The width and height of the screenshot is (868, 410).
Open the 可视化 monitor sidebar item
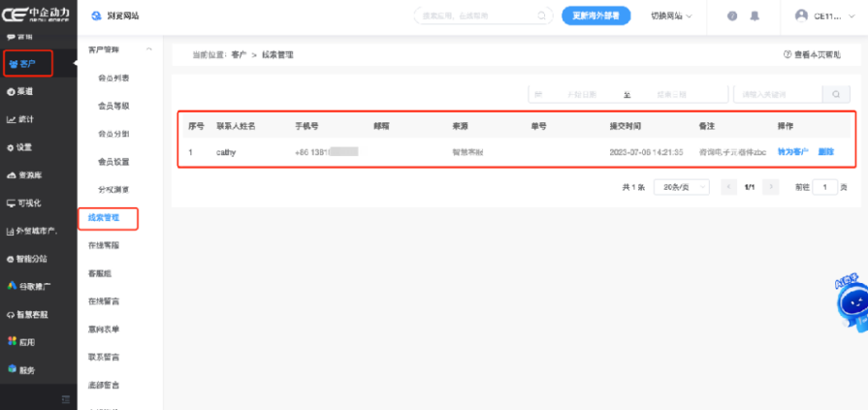click(24, 204)
